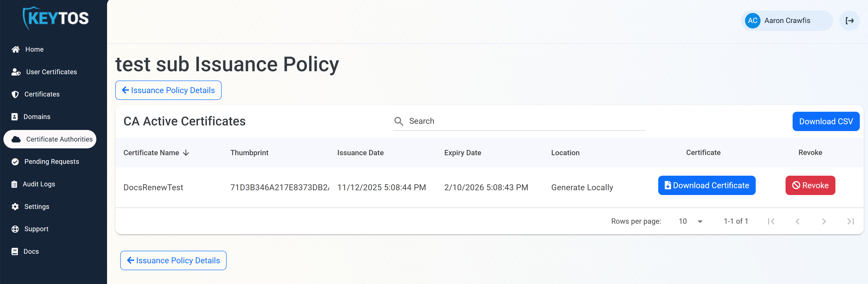The width and height of the screenshot is (868, 284).
Task: Open the rows per page dropdown
Action: tap(690, 221)
